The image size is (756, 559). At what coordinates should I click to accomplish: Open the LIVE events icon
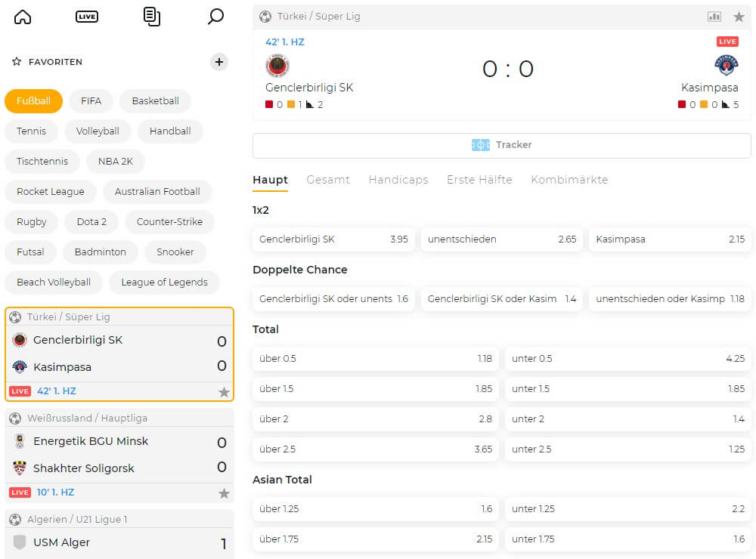click(x=87, y=17)
